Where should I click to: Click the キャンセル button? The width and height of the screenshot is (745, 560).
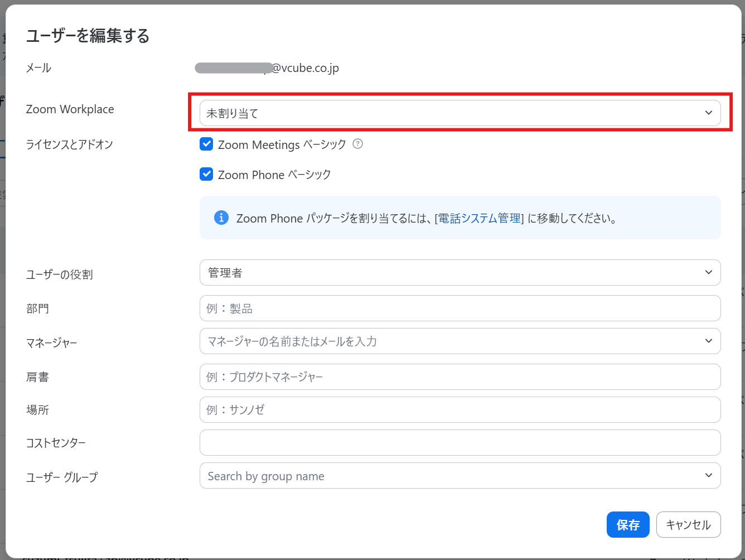689,525
